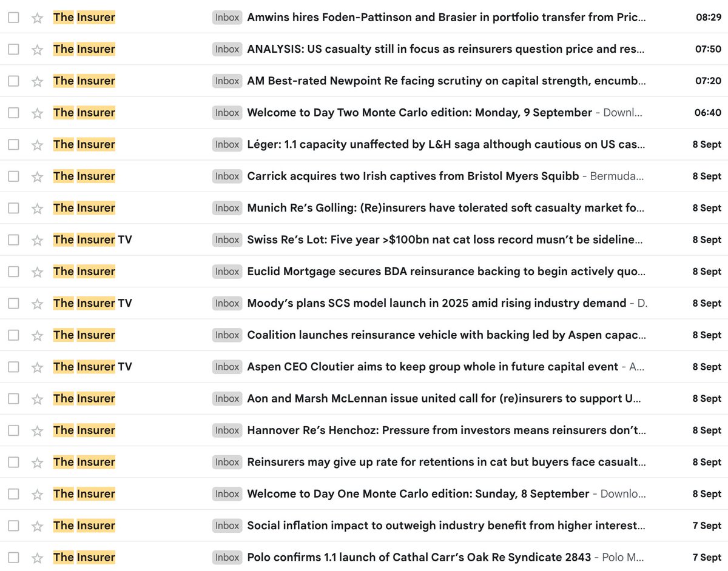The height and width of the screenshot is (571, 728).
Task: Select checkbox for Euclid Mortgage email
Action: [13, 272]
